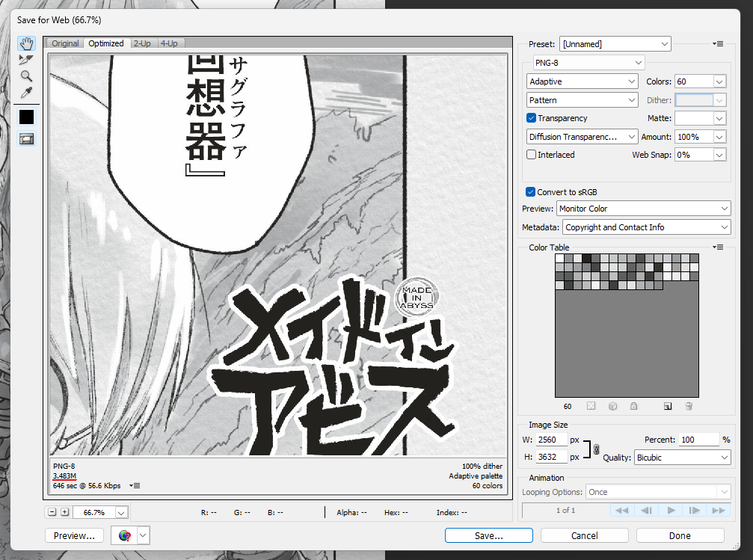
Task: Click the Preview... button
Action: (75, 535)
